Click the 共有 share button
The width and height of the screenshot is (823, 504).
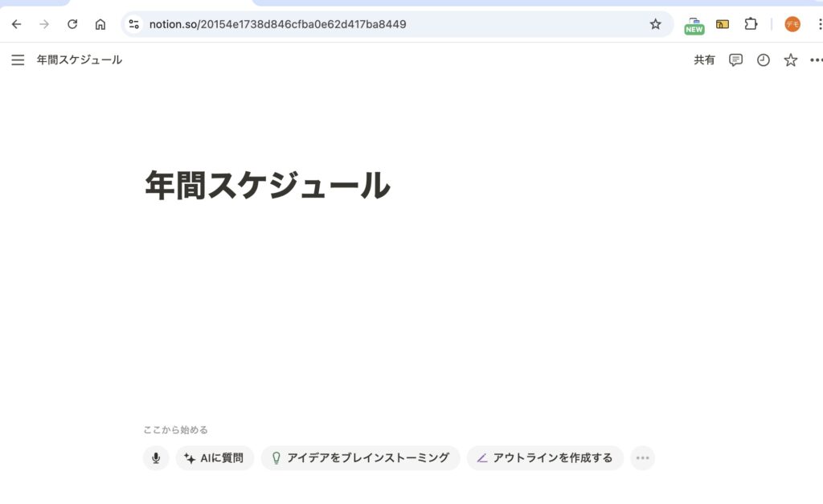[x=704, y=60]
